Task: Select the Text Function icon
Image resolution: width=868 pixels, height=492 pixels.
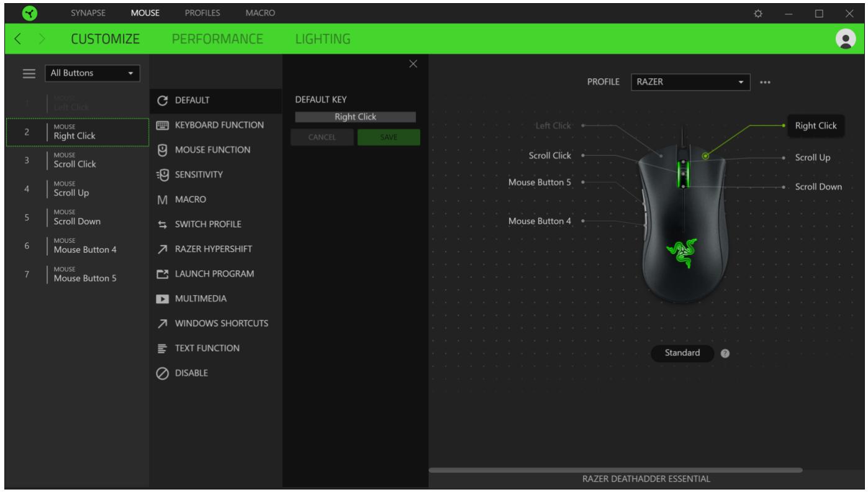Action: click(163, 348)
